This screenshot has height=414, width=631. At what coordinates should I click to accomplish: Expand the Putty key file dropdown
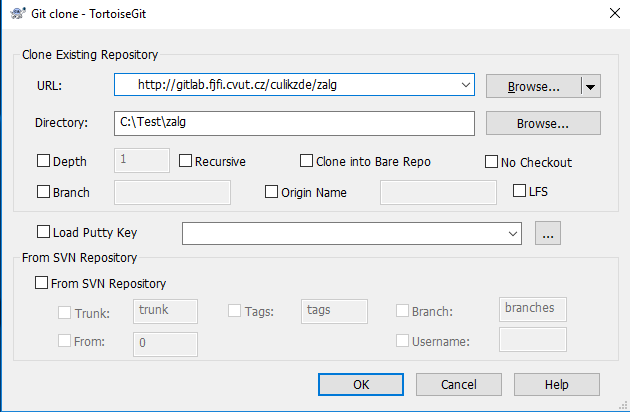pos(512,233)
